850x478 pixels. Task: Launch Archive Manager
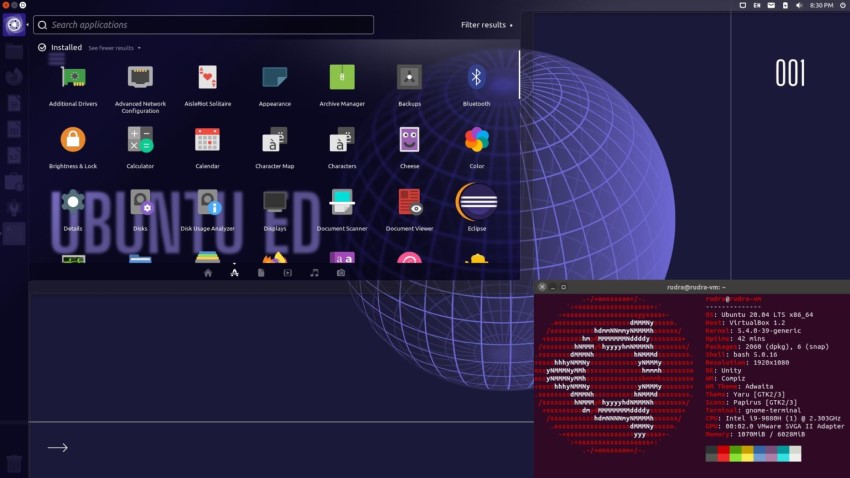(342, 77)
